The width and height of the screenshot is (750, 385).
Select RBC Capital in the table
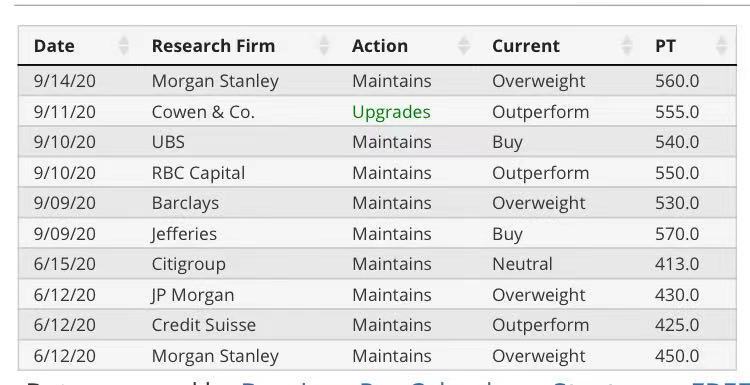(198, 173)
